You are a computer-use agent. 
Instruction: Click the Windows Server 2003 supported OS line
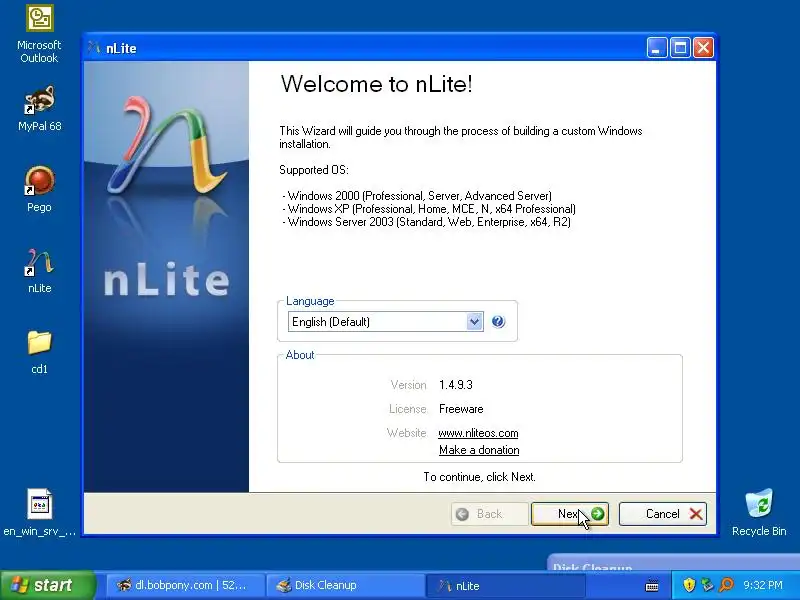427,222
